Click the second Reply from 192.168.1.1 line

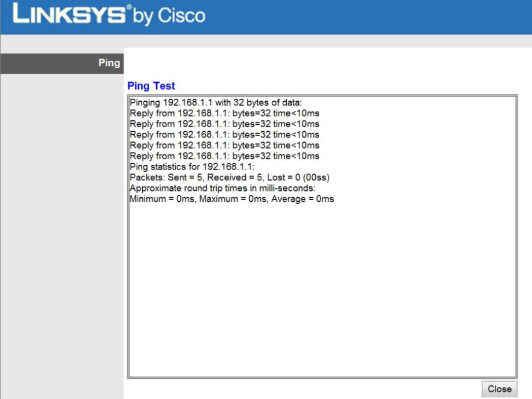coord(224,124)
